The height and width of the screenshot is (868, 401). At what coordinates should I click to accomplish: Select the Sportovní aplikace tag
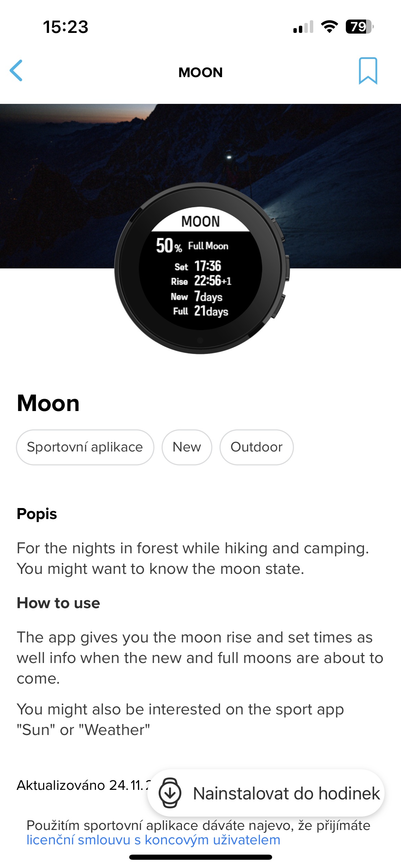[85, 447]
